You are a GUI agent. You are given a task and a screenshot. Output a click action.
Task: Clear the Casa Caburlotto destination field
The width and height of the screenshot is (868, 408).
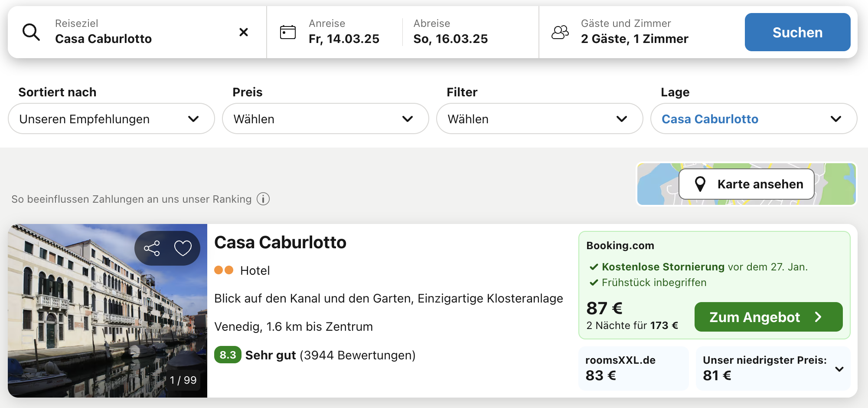(x=244, y=32)
